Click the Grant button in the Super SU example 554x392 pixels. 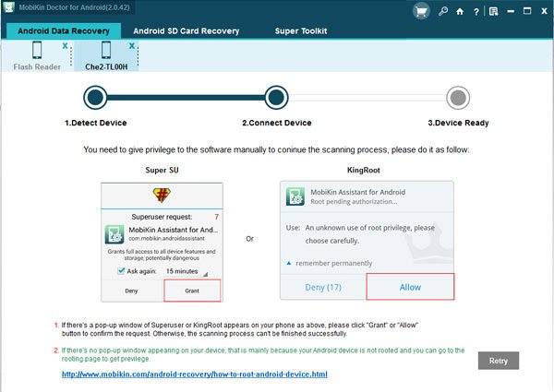192,291
